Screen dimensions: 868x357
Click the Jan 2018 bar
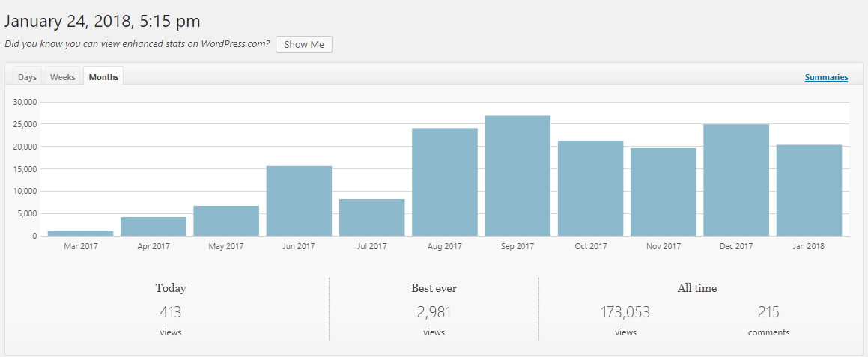[x=810, y=190]
